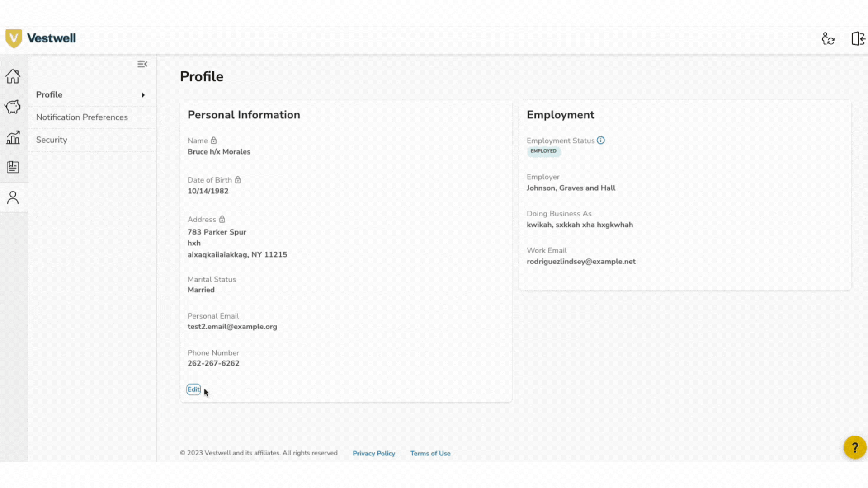
Task: Open the Security menu item
Action: [52, 140]
